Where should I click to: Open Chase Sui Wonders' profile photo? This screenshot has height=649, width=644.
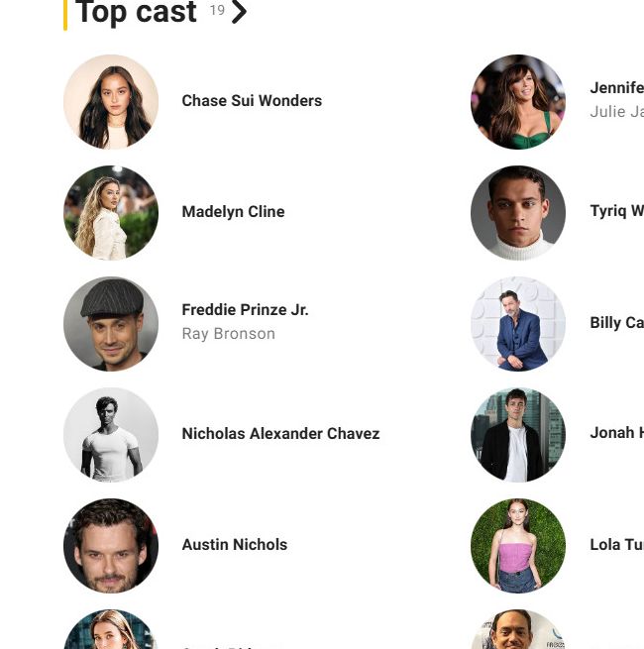click(111, 102)
